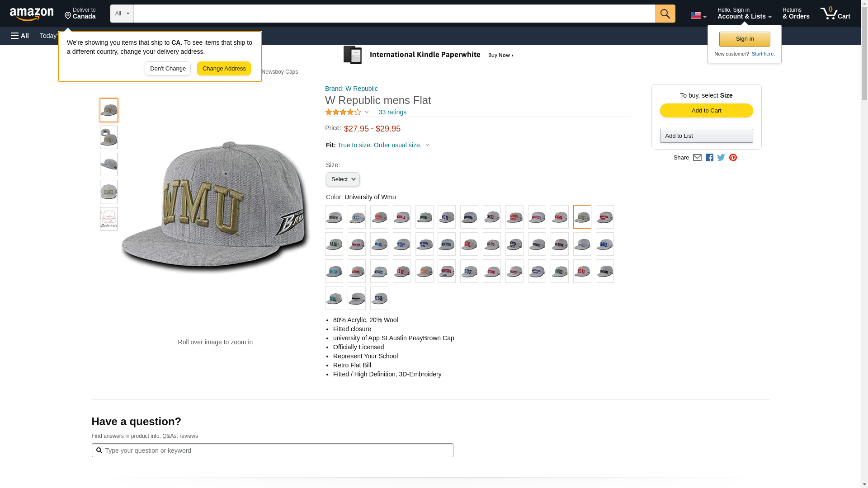Share the product by email icon
Screen dimensions: 868x488
tap(697, 158)
